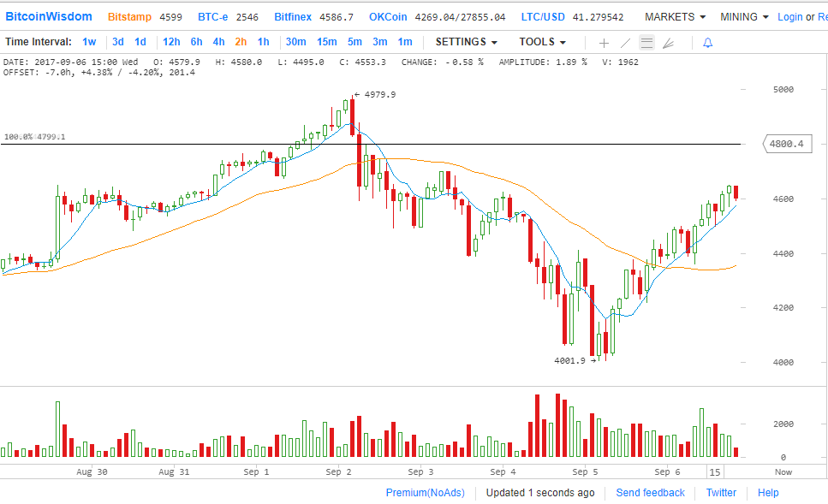Click the 4800.4 price label on the axis
Screen dimensions: 828x504
[786, 145]
